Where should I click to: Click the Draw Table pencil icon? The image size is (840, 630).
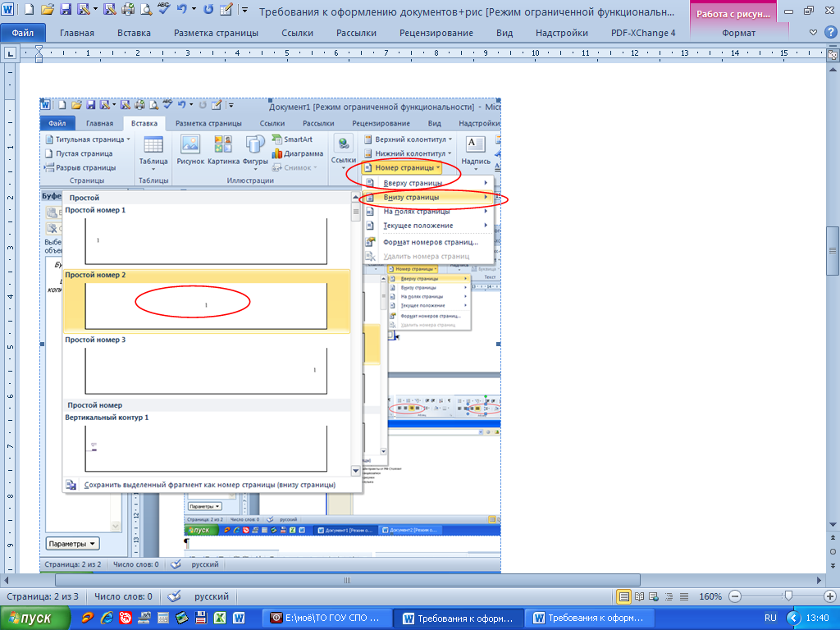click(226, 10)
